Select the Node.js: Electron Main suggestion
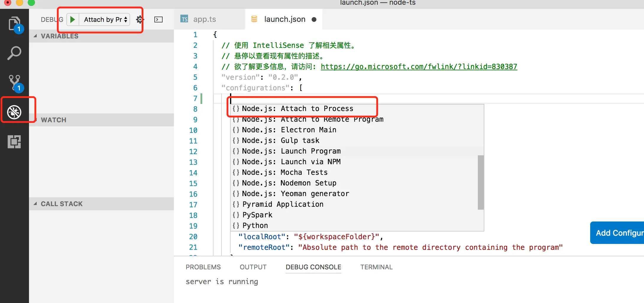The image size is (644, 303). pyautogui.click(x=357, y=130)
